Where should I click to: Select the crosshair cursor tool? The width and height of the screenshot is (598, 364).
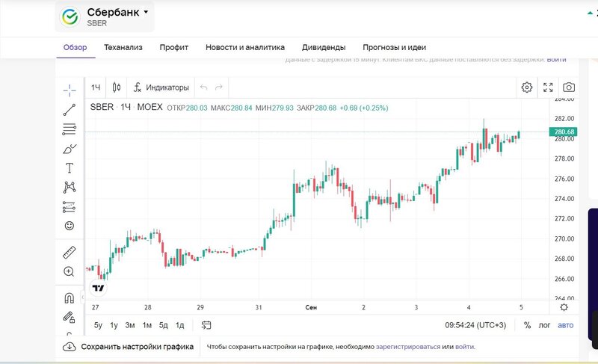70,90
